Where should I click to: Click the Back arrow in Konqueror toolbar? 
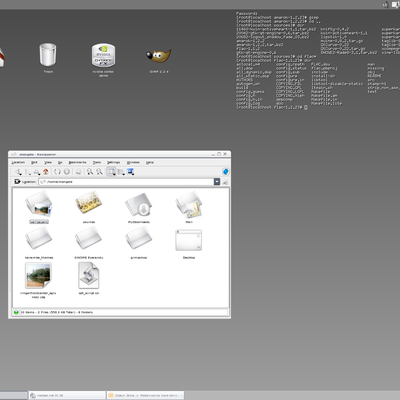pos(18,172)
